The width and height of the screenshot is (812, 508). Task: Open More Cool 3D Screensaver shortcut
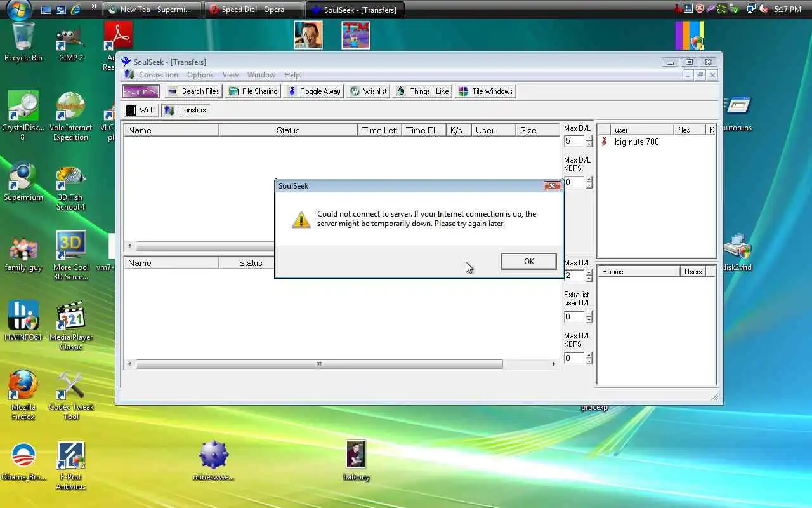(x=71, y=256)
